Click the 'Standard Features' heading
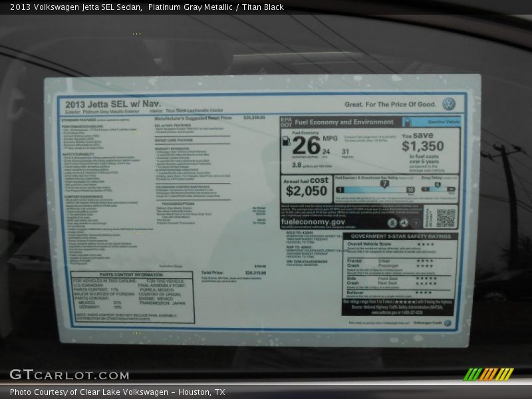 (x=78, y=120)
